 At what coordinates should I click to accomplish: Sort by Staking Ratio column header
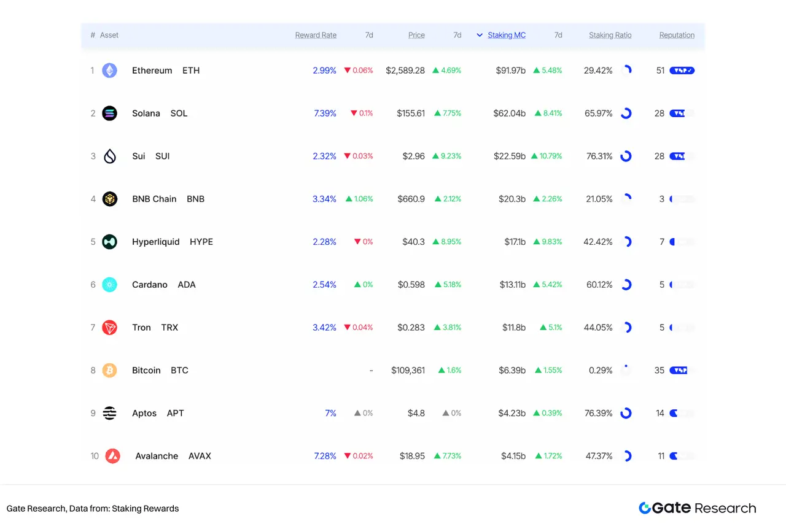610,36
